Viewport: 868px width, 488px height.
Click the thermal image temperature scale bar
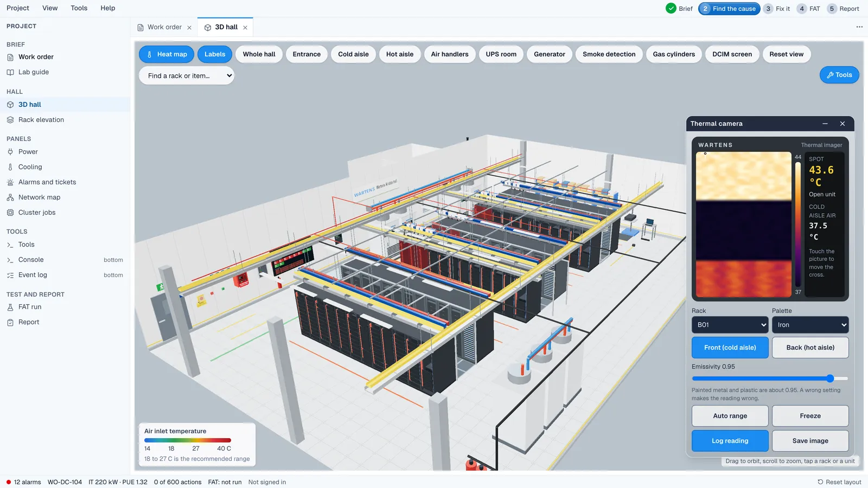point(798,224)
